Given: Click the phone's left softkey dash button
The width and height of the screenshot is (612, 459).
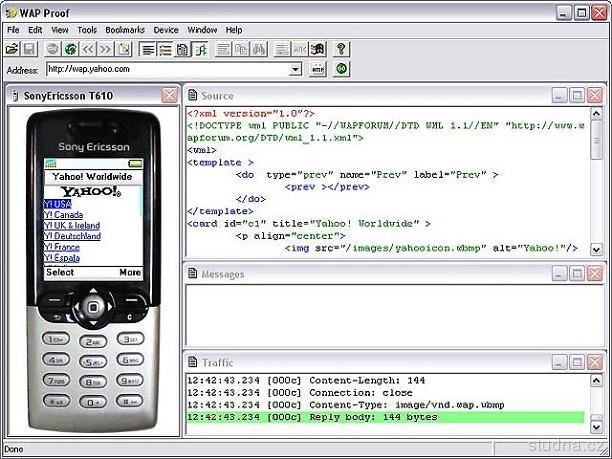Looking at the screenshot, I should [x=55, y=300].
